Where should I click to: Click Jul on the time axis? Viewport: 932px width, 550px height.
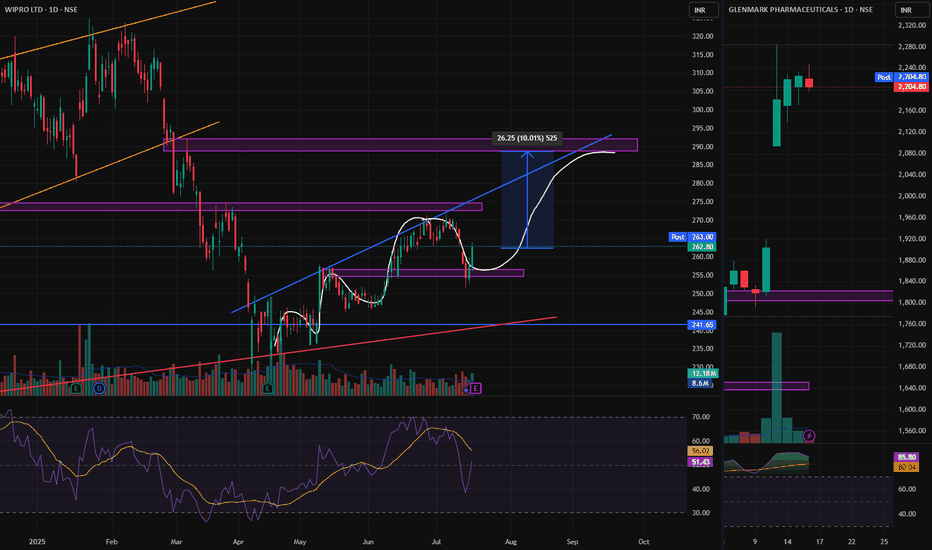click(436, 542)
